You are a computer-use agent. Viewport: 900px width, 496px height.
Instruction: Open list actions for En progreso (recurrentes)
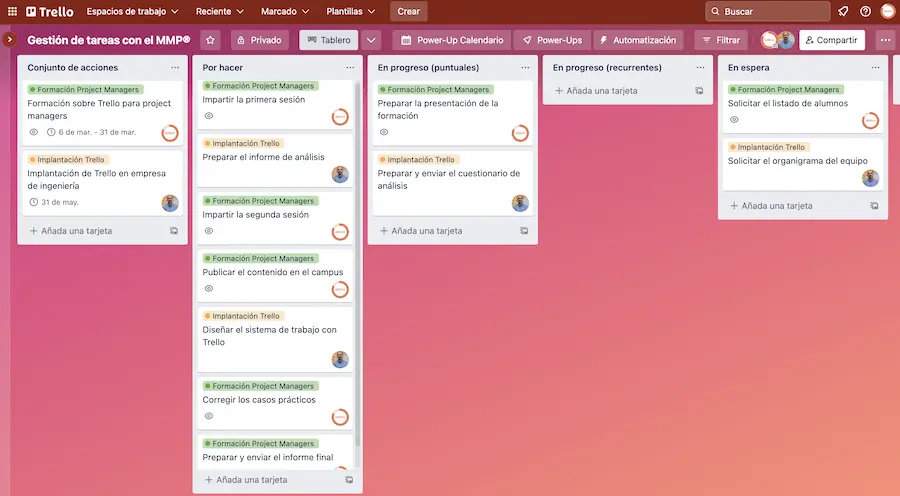700,68
